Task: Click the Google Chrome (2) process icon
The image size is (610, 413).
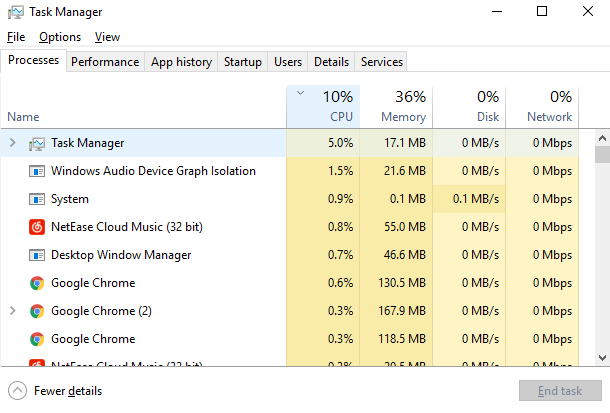Action: tap(37, 311)
